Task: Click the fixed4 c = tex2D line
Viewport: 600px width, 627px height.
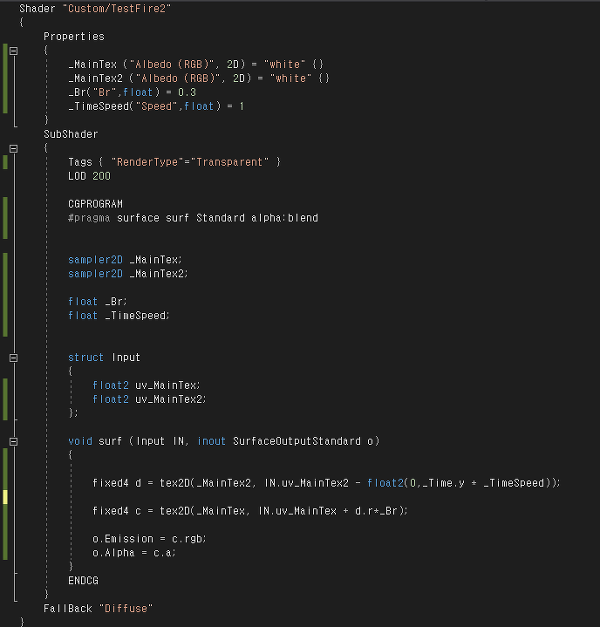Action: 250,511
